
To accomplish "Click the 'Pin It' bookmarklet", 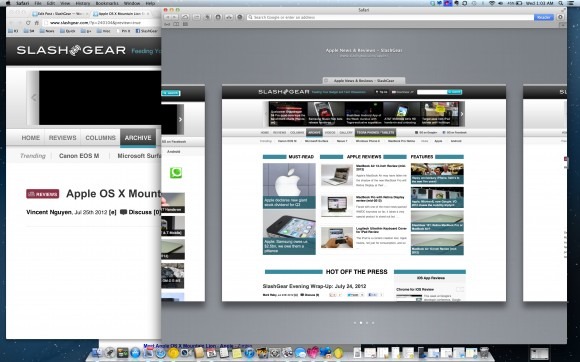I will [x=124, y=31].
